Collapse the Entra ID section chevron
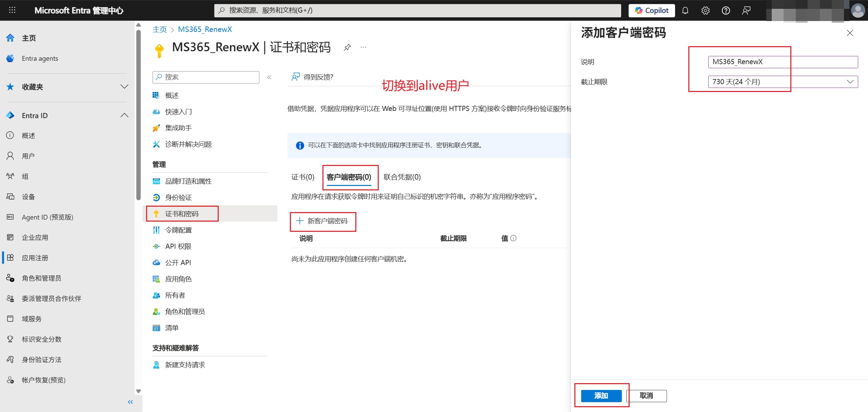Image resolution: width=868 pixels, height=412 pixels. tap(124, 115)
